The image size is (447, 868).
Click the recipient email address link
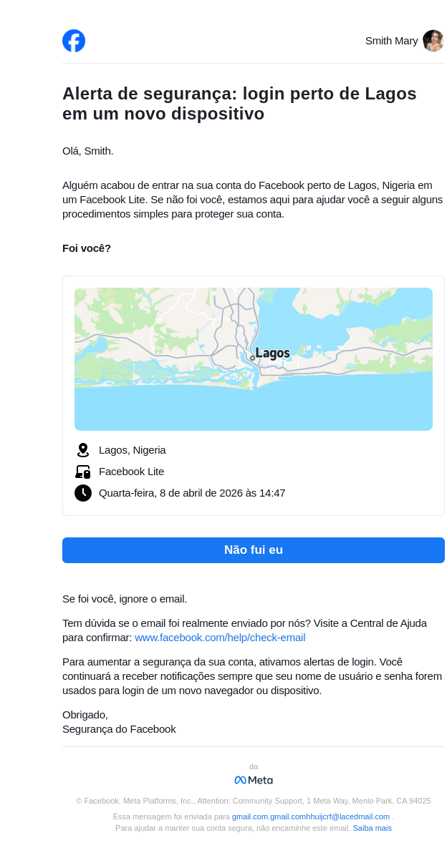(x=311, y=816)
